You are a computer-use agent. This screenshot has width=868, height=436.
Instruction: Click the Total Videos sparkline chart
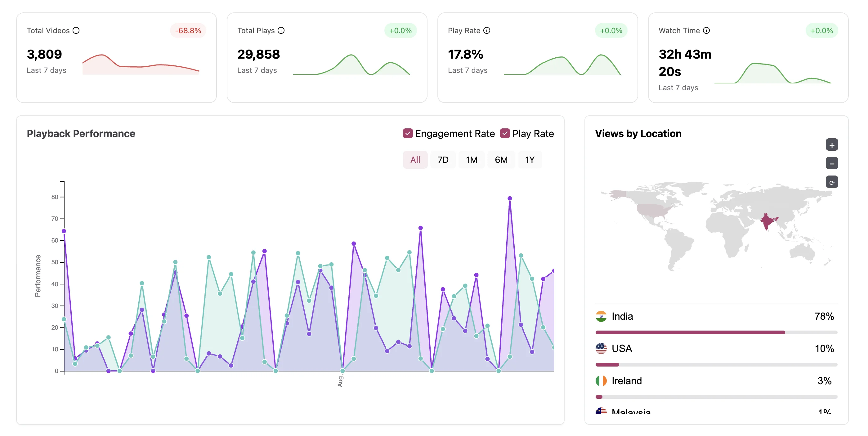tap(141, 65)
